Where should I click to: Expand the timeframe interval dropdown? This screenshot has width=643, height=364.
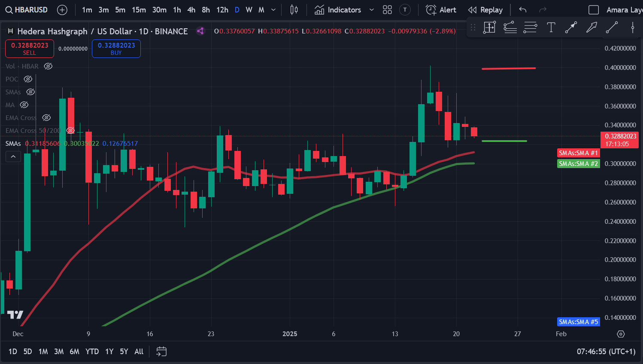click(273, 10)
